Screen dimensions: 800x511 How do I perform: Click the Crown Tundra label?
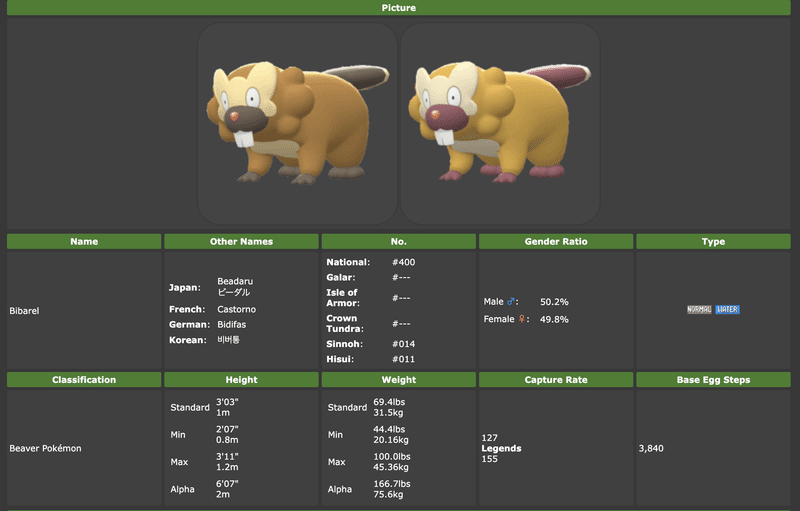click(x=345, y=323)
